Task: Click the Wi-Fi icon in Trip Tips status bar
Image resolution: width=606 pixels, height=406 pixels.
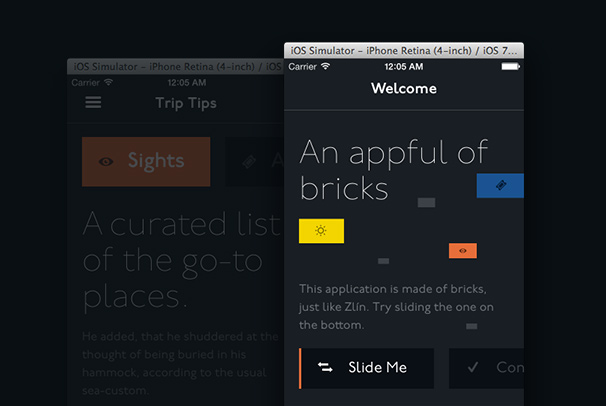Action: pyautogui.click(x=109, y=82)
